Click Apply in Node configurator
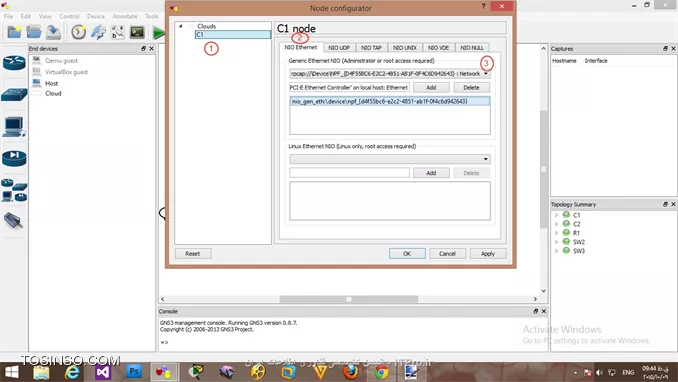This screenshot has width=678, height=382. (488, 254)
